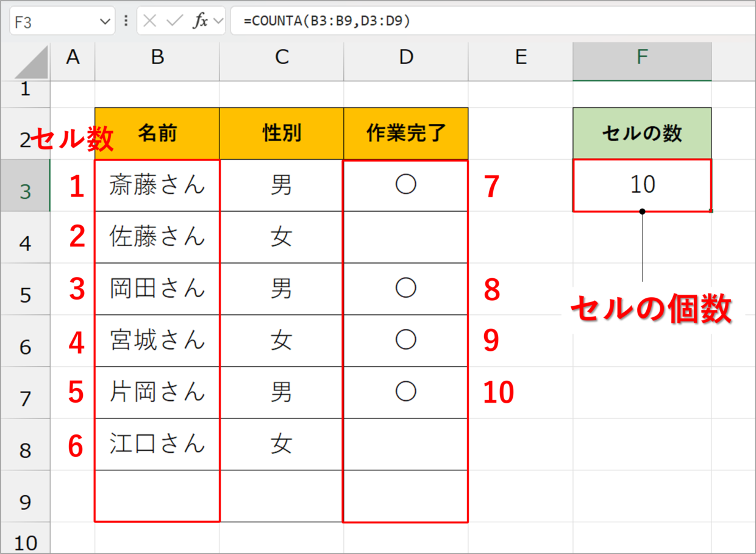The height and width of the screenshot is (554, 756).
Task: Select row 9 header
Action: (x=25, y=502)
